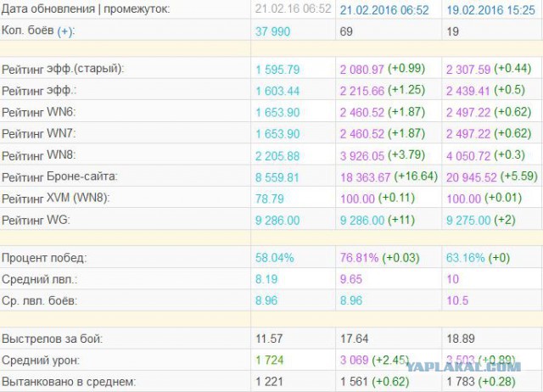The image size is (543, 392).
Task: Click the label Выстрелов за бой:
Action: point(52,339)
